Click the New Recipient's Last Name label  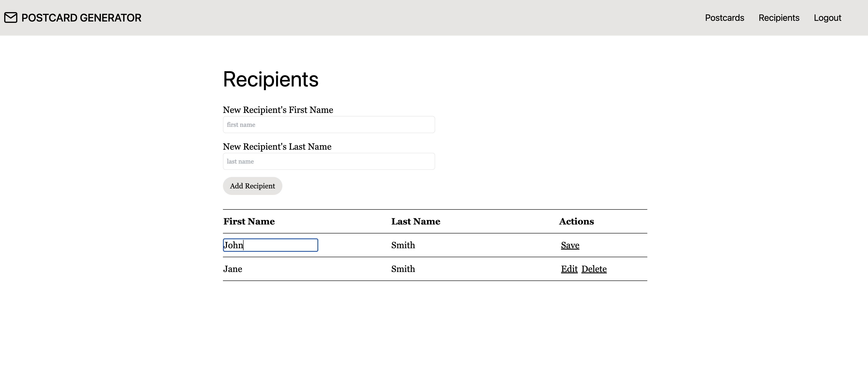[277, 147]
